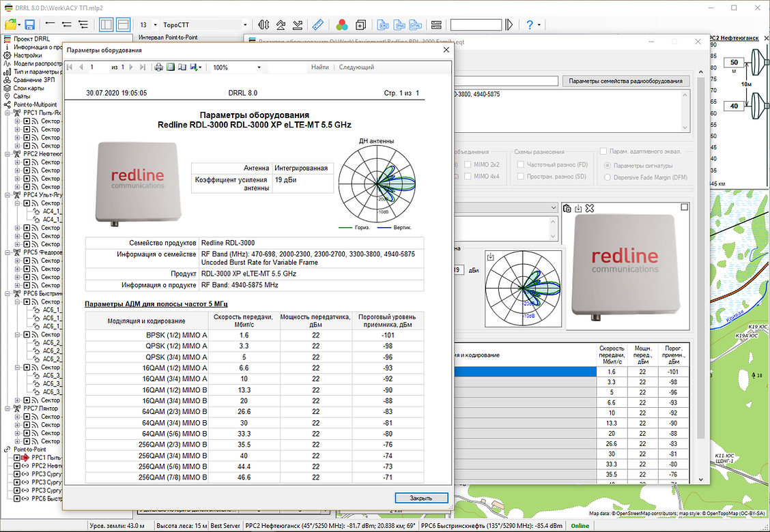Go to the report's last page
Viewport: 770px width, 532px height.
[143, 68]
